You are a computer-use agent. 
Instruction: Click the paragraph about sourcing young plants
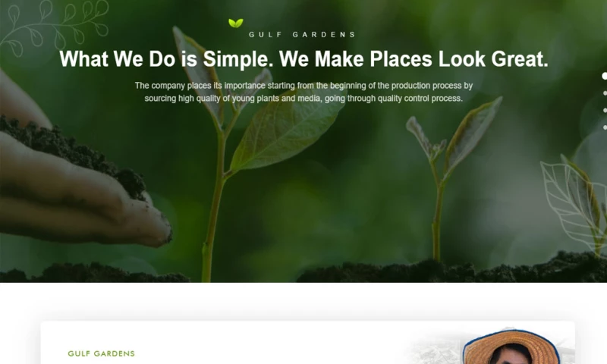(304, 92)
